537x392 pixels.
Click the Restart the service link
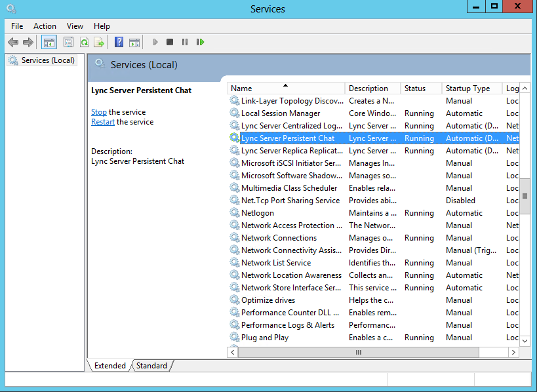[103, 122]
